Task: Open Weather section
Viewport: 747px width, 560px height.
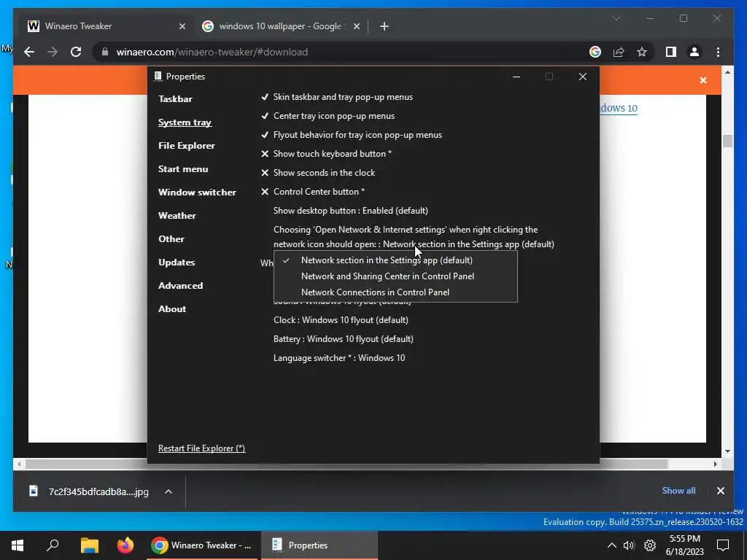Action: (177, 216)
